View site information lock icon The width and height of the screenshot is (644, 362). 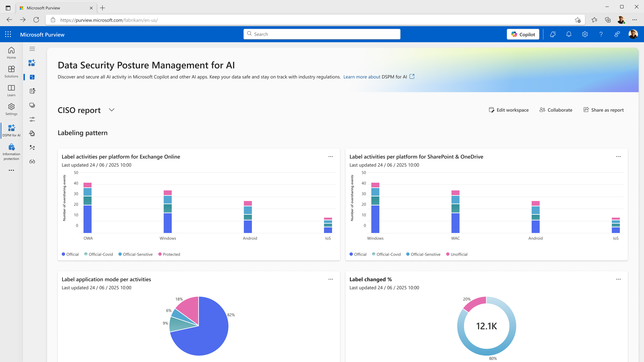53,20
